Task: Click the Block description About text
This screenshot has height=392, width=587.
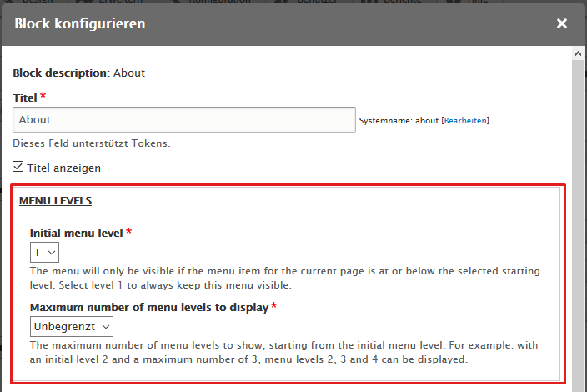Action: pos(79,73)
